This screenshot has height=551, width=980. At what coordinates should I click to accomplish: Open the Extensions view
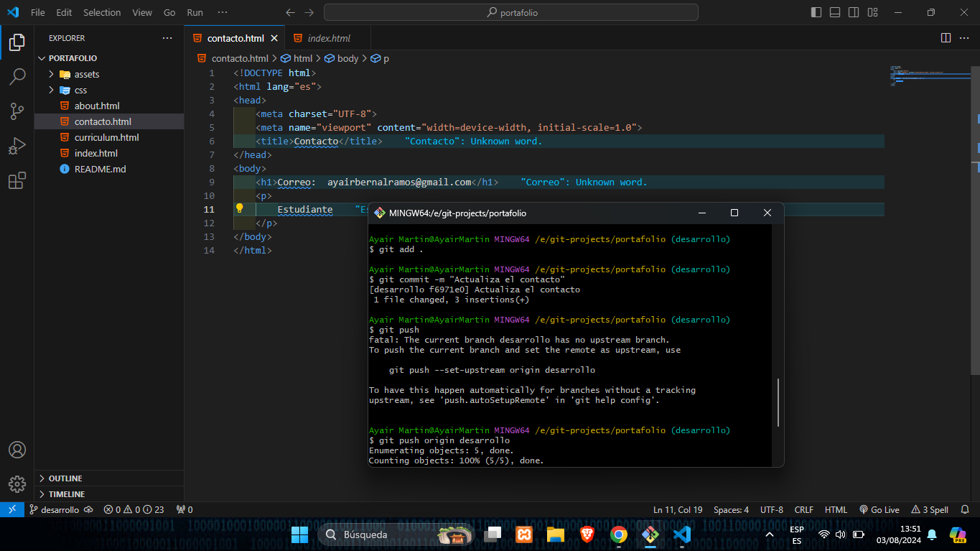(17, 180)
